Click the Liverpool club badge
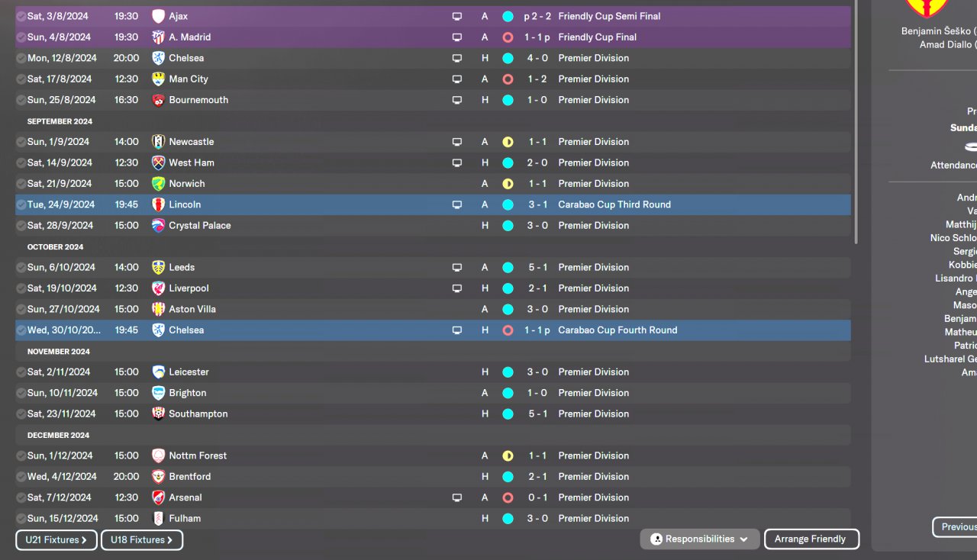 [x=158, y=288]
